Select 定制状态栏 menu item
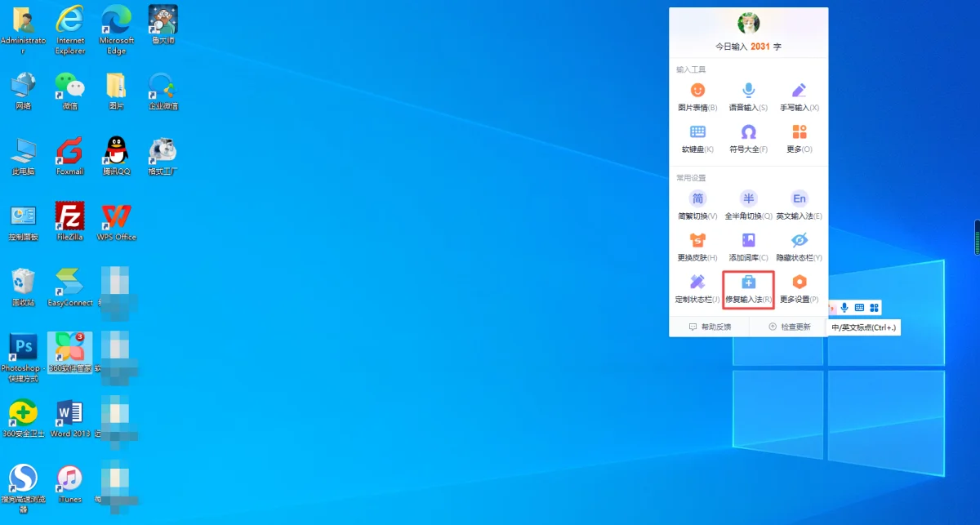Viewport: 980px width, 525px height. point(697,283)
